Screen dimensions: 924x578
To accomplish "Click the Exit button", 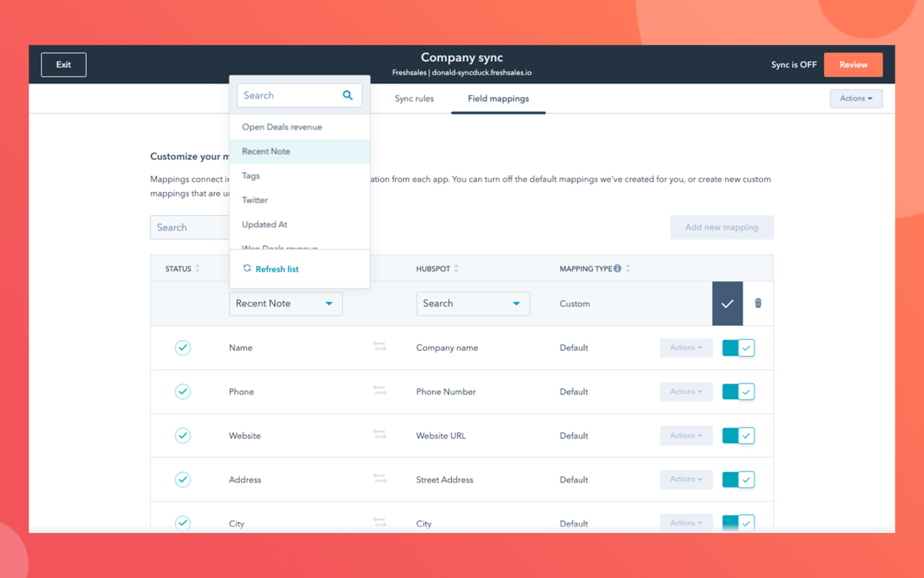I will click(63, 65).
